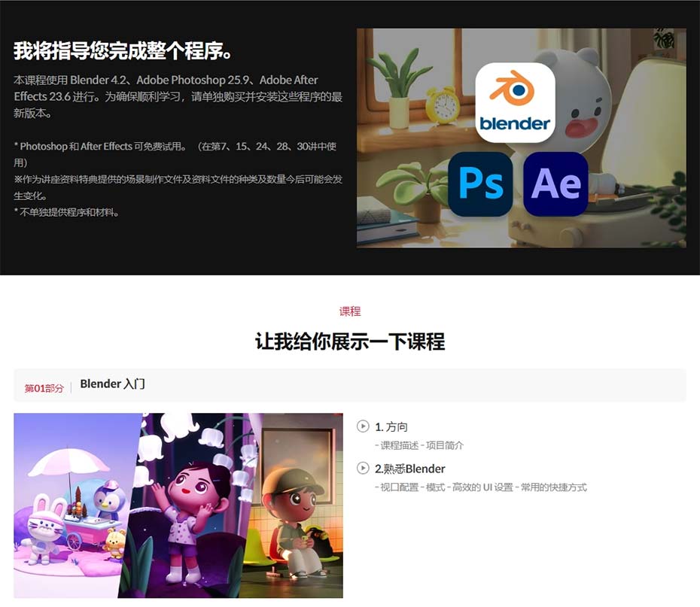The image size is (700, 607).
Task: Click the After Effects Ae icon
Action: click(555, 184)
